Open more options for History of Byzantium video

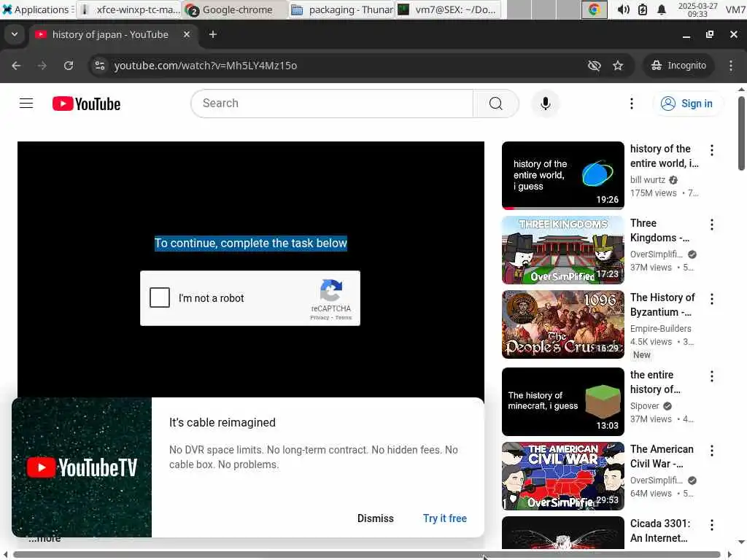click(712, 299)
